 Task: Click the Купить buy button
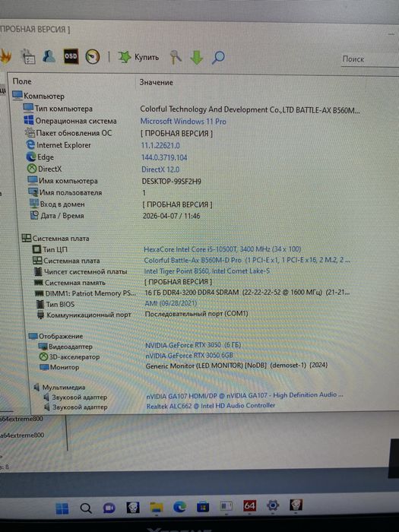pos(138,57)
